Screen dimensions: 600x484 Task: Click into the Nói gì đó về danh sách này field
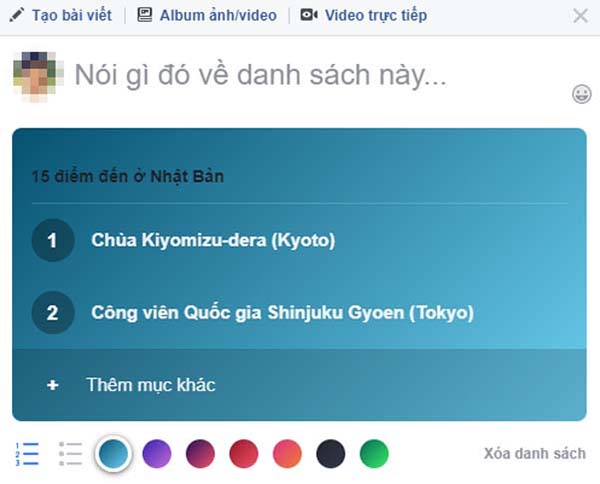click(x=261, y=75)
